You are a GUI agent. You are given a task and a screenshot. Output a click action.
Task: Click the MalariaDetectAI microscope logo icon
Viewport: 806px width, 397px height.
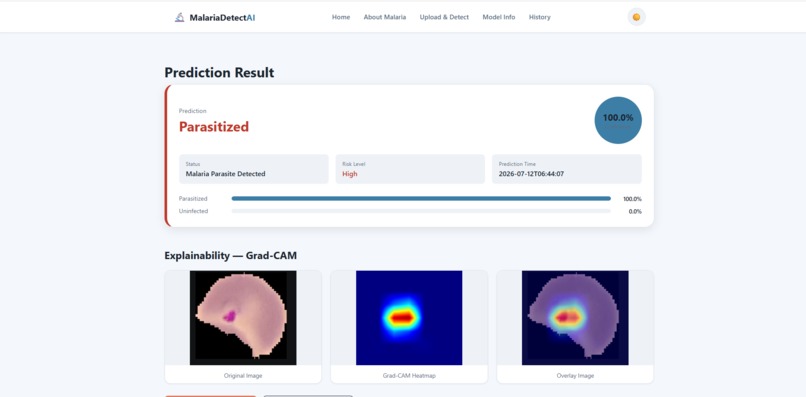tap(179, 17)
